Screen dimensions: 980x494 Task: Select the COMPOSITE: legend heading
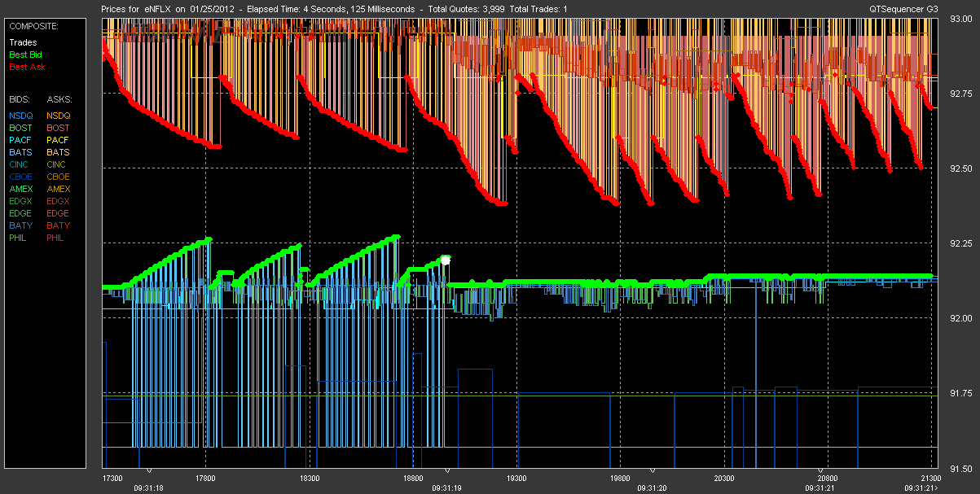point(34,25)
